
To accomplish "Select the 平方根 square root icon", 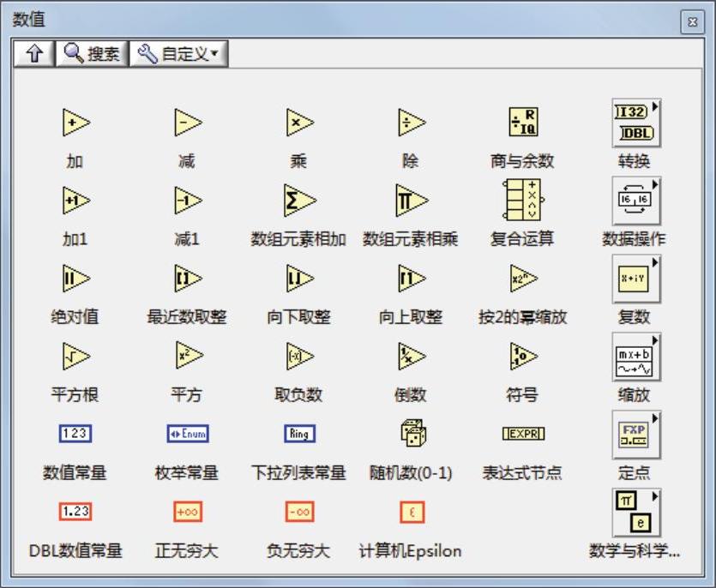I will tap(75, 357).
